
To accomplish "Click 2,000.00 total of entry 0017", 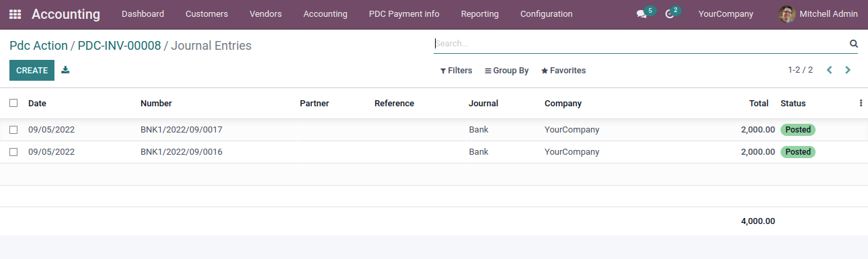I will click(x=758, y=130).
